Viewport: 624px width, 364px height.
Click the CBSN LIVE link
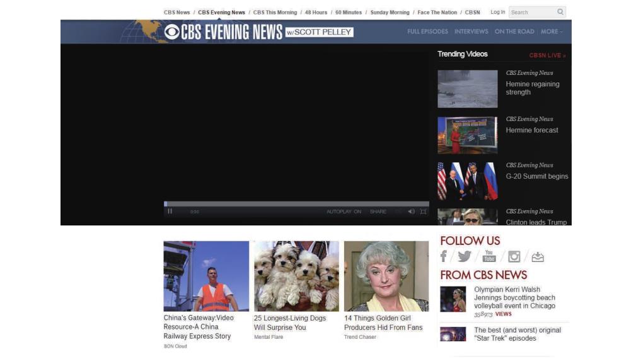click(547, 55)
